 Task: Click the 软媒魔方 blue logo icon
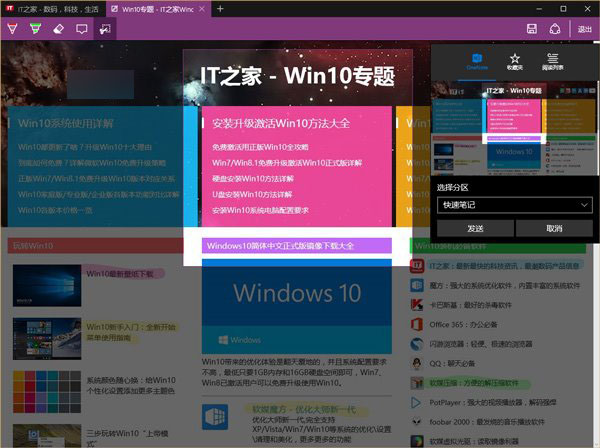coord(215,417)
